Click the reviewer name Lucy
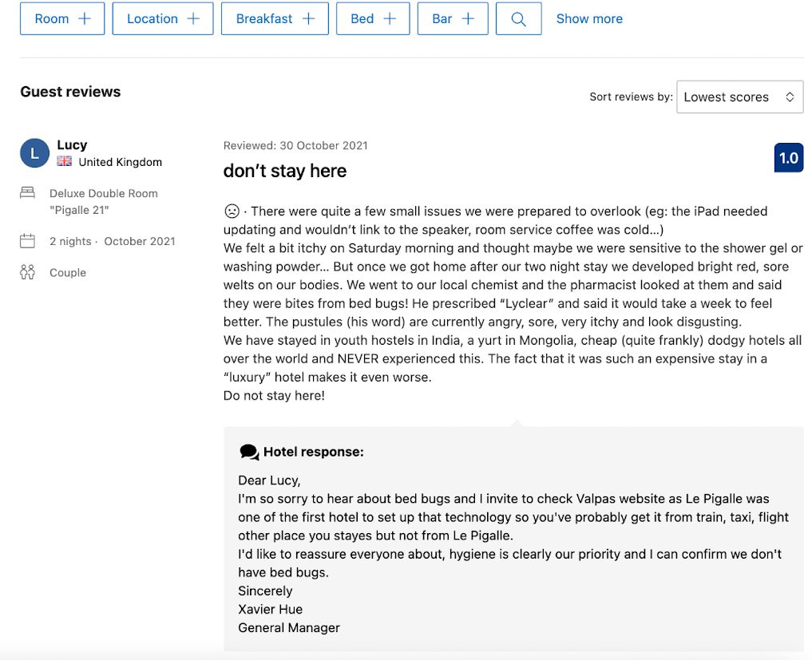The width and height of the screenshot is (812, 660). coord(72,144)
